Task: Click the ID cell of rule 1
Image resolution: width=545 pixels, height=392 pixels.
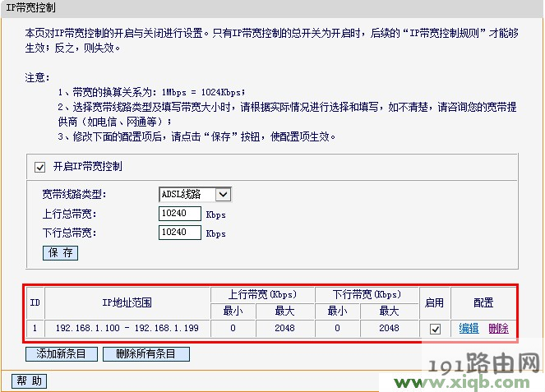Action: click(x=35, y=328)
